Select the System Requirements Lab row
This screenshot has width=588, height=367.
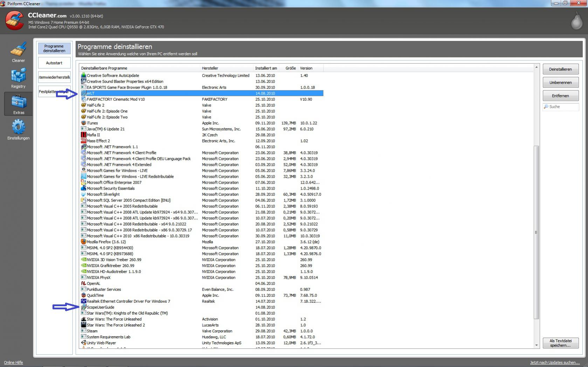coord(202,337)
